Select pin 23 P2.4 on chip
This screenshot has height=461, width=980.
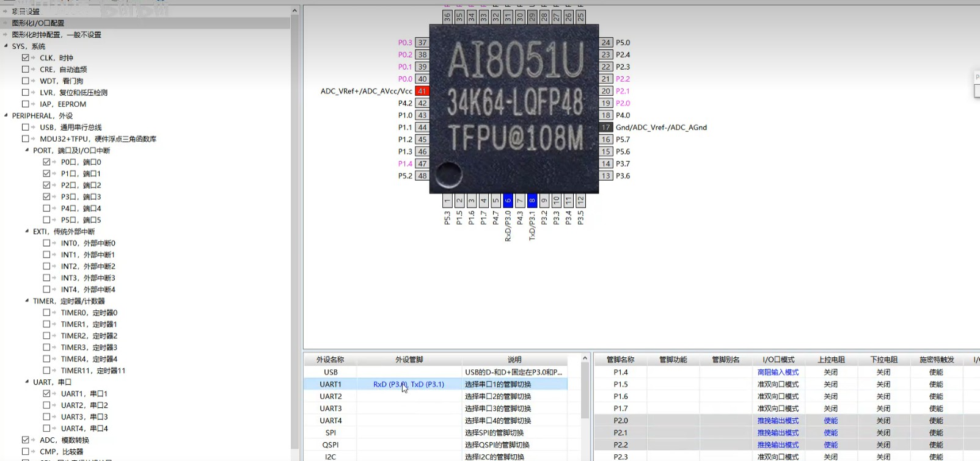coord(606,54)
